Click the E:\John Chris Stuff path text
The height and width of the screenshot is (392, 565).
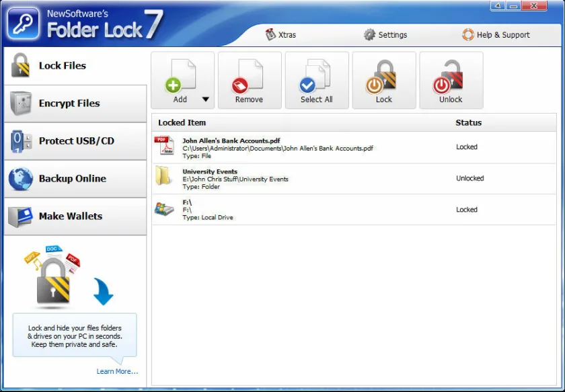235,179
